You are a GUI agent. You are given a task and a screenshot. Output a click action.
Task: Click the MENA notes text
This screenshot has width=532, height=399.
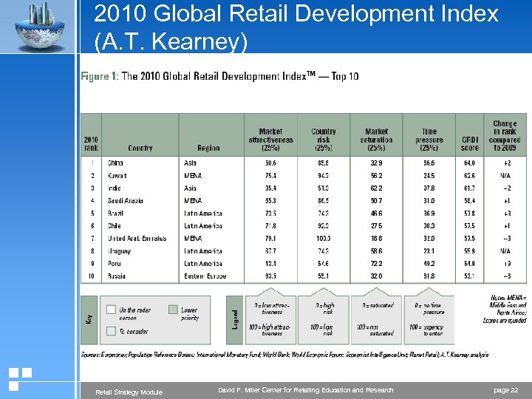[x=505, y=309]
